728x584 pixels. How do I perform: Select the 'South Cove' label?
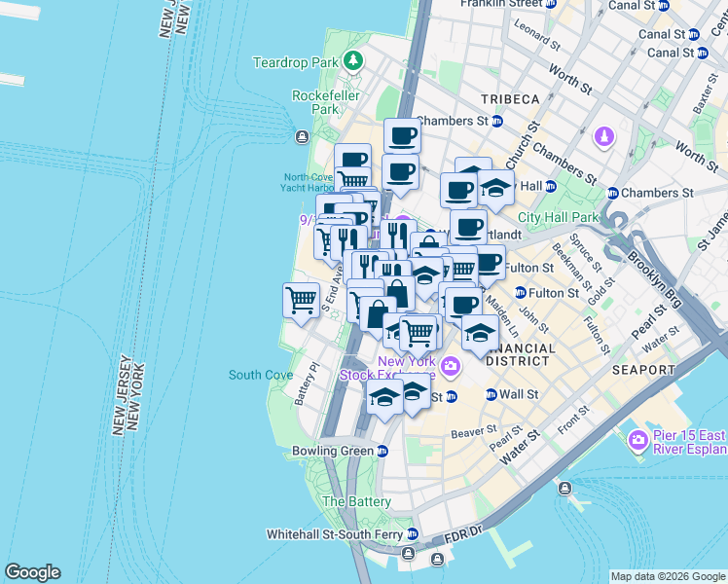[261, 375]
